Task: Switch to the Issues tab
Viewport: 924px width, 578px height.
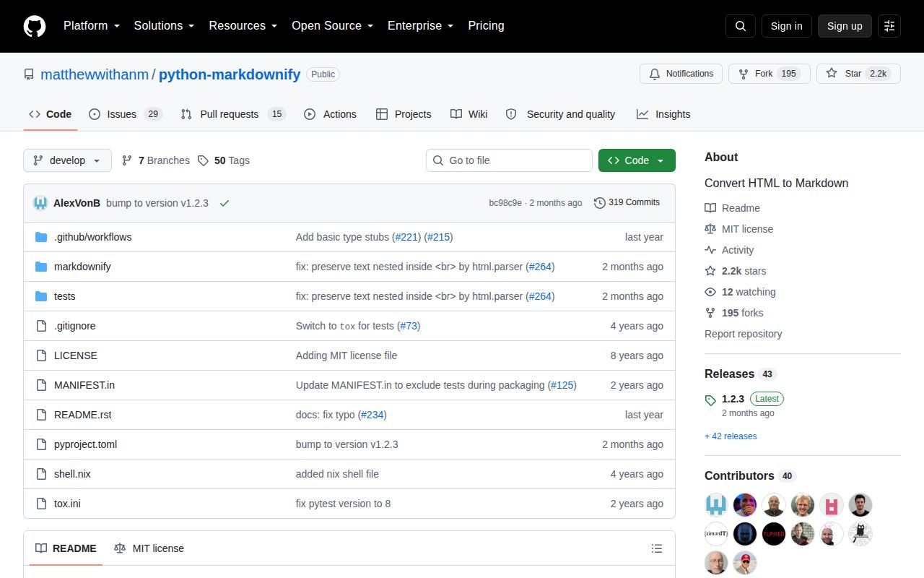Action: point(126,114)
